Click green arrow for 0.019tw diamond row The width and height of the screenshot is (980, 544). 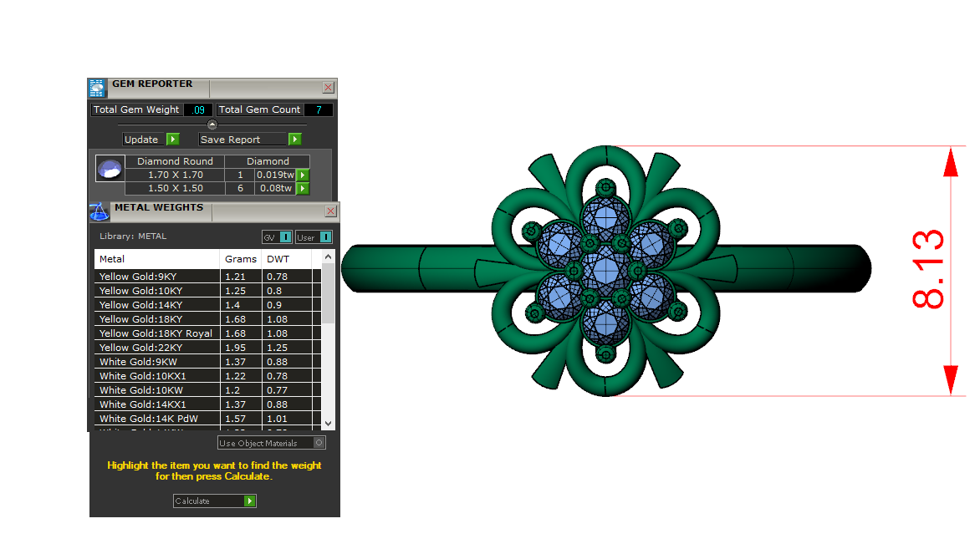click(303, 175)
